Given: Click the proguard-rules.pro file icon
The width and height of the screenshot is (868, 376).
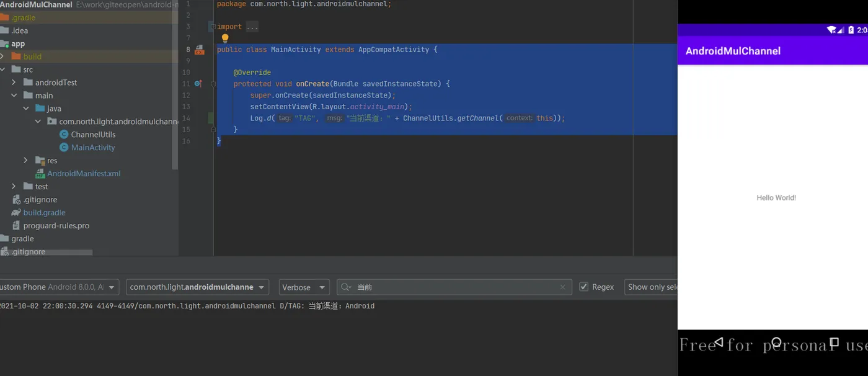Looking at the screenshot, I should (16, 226).
